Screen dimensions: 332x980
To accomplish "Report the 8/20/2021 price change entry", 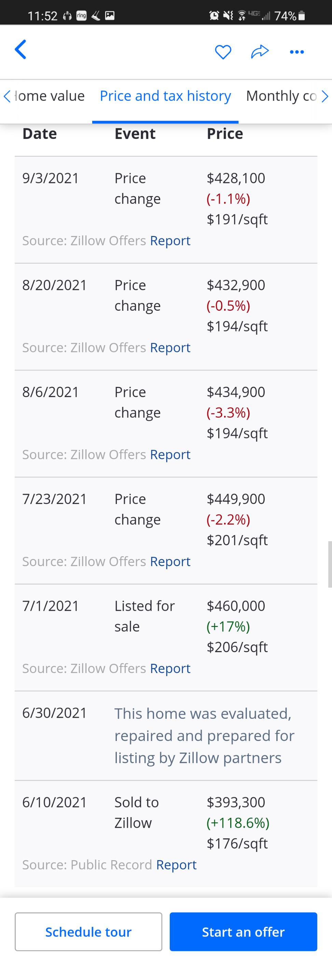I will click(170, 347).
